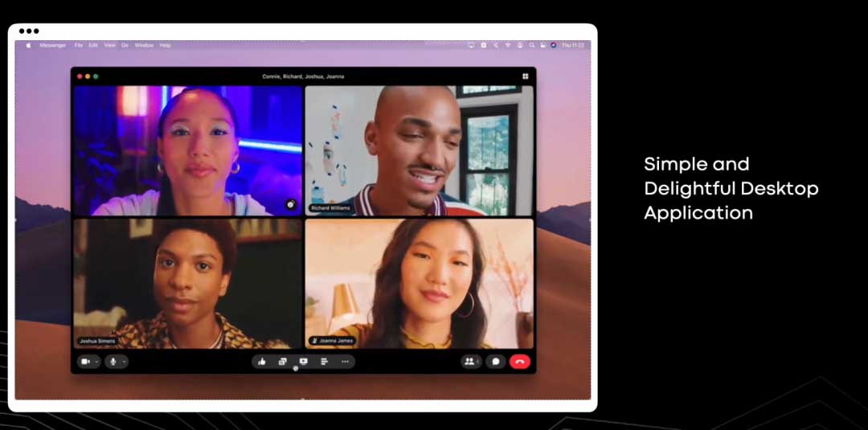The width and height of the screenshot is (868, 430).
Task: Toggle the camera on or off
Action: (86, 362)
